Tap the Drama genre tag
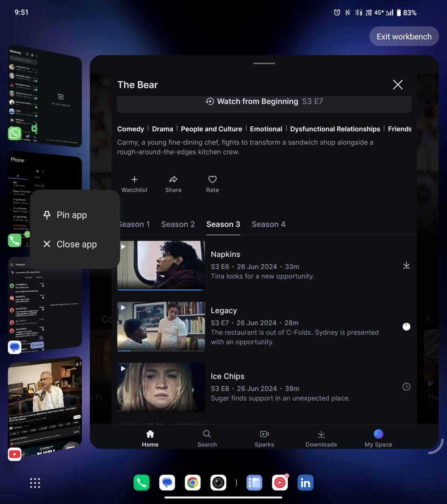This screenshot has height=504, width=447. click(x=163, y=129)
